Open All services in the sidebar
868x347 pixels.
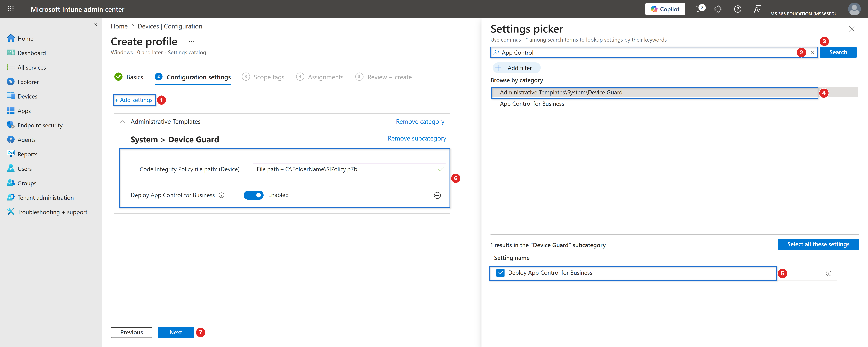point(26,67)
